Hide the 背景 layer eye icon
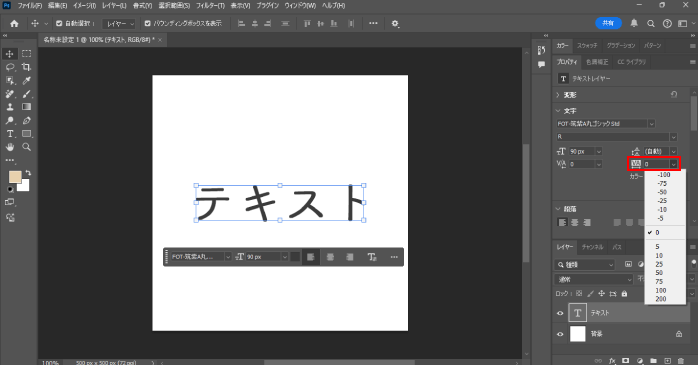The height and width of the screenshot is (365, 698). tap(560, 334)
